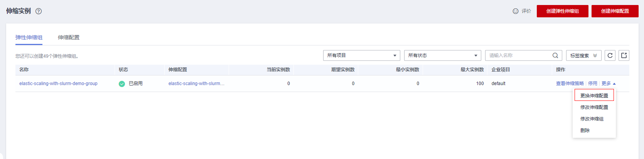Refresh the scaling group list

pyautogui.click(x=610, y=55)
